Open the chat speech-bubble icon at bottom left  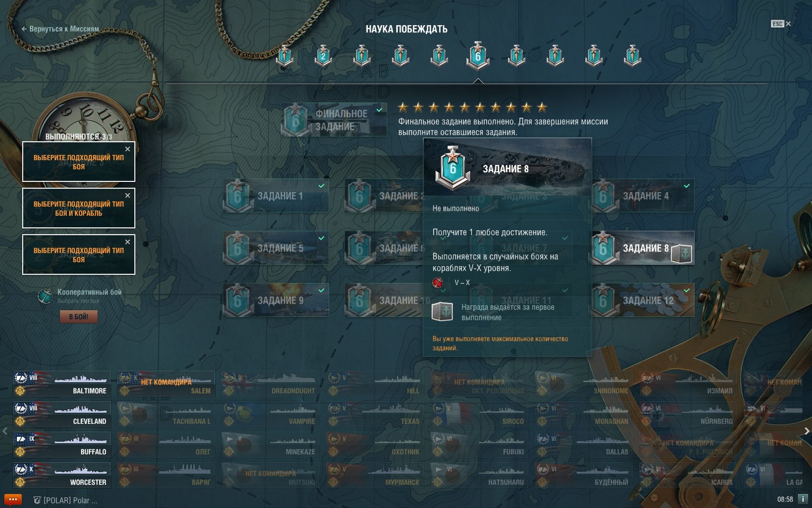[13, 499]
